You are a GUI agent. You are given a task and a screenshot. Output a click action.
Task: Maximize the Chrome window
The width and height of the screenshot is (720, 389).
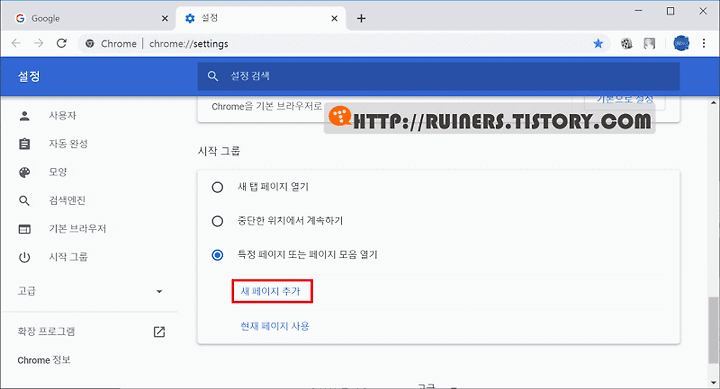pyautogui.click(x=670, y=11)
